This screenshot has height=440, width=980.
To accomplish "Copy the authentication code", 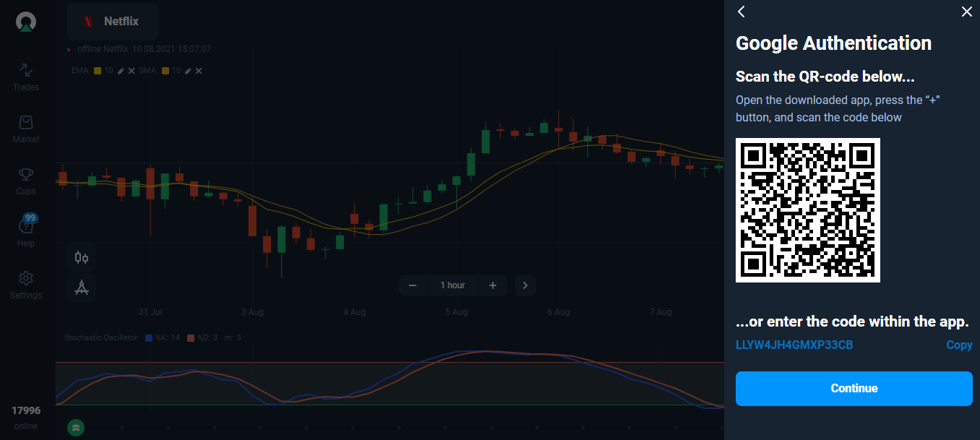I will pos(959,345).
